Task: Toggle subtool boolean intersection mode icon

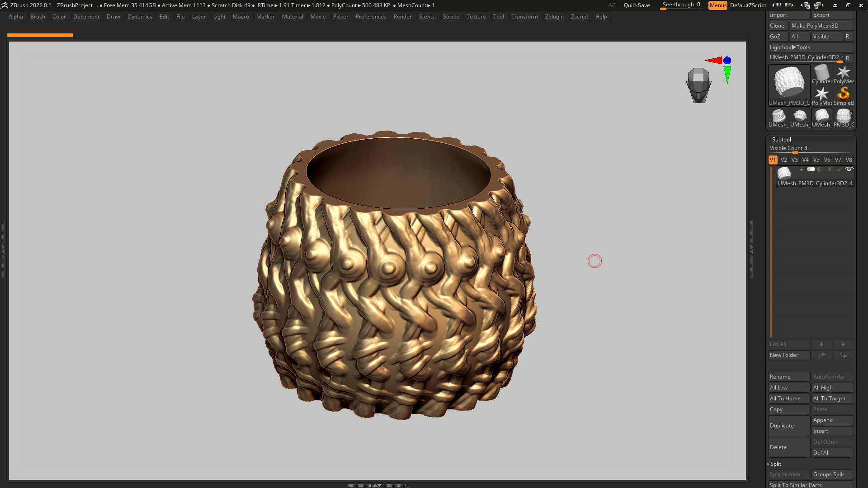Action: pos(830,169)
